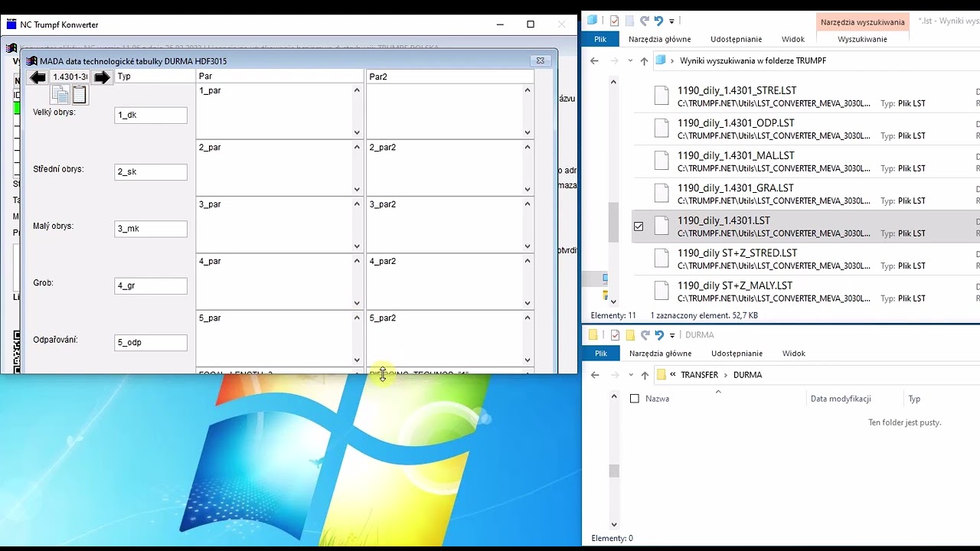Select the 1190_dily ST+Z_STRED.LST file name
The image size is (980, 551).
(737, 253)
